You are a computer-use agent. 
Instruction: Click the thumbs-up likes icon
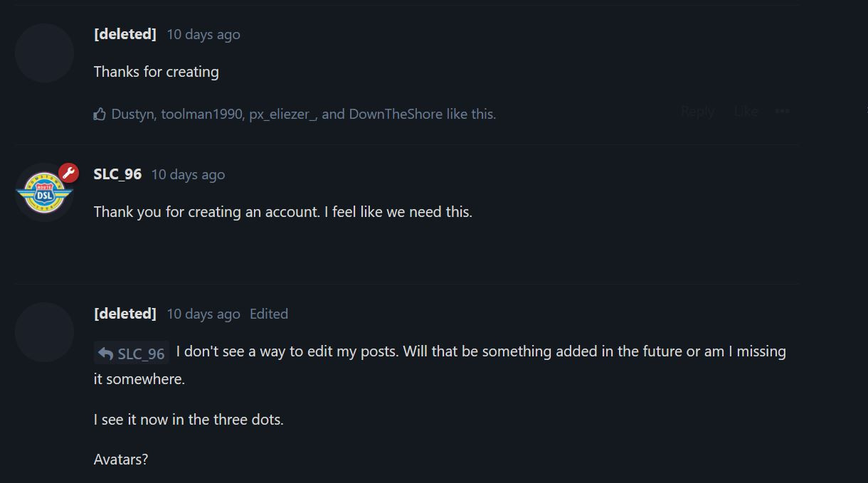tap(100, 114)
